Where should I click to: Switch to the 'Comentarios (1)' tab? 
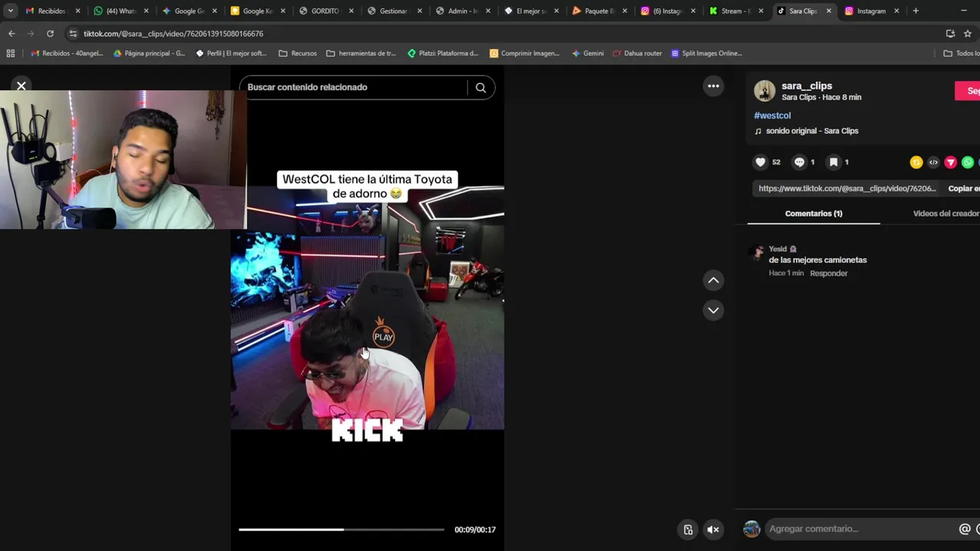pyautogui.click(x=814, y=214)
